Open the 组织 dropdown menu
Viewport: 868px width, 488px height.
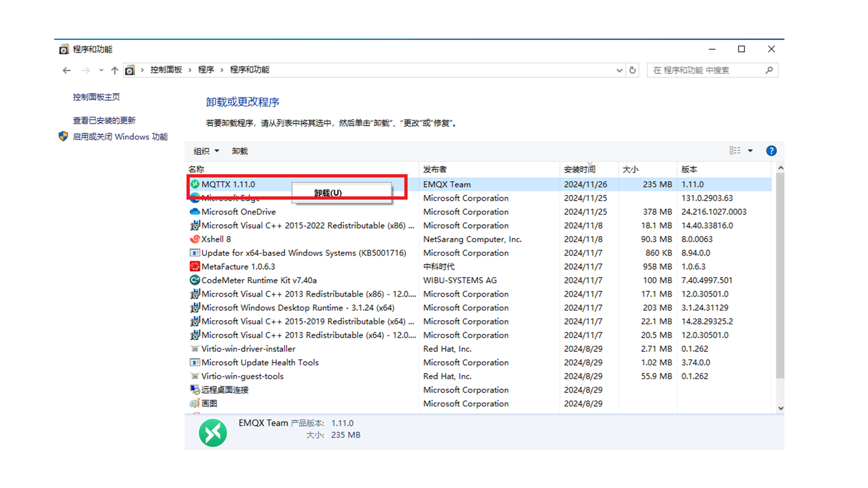[206, 151]
